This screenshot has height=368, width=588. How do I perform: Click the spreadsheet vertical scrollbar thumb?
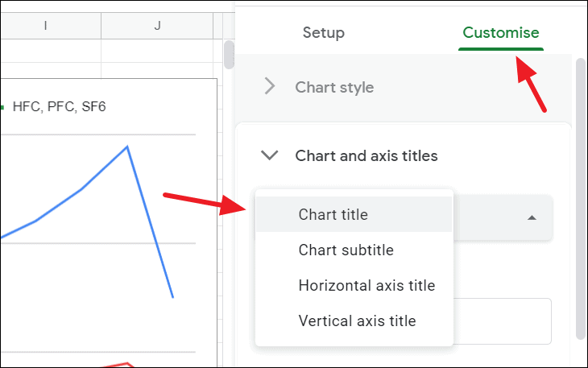[x=229, y=54]
